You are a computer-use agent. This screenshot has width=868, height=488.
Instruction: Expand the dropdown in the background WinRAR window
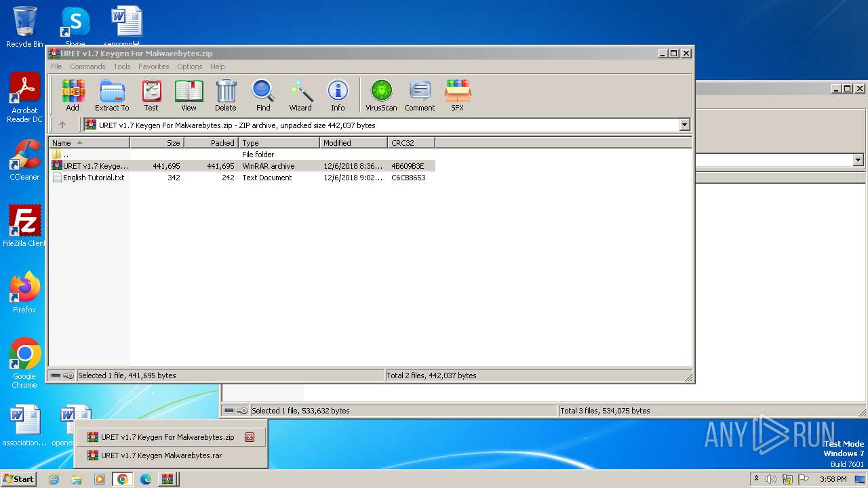[x=858, y=160]
